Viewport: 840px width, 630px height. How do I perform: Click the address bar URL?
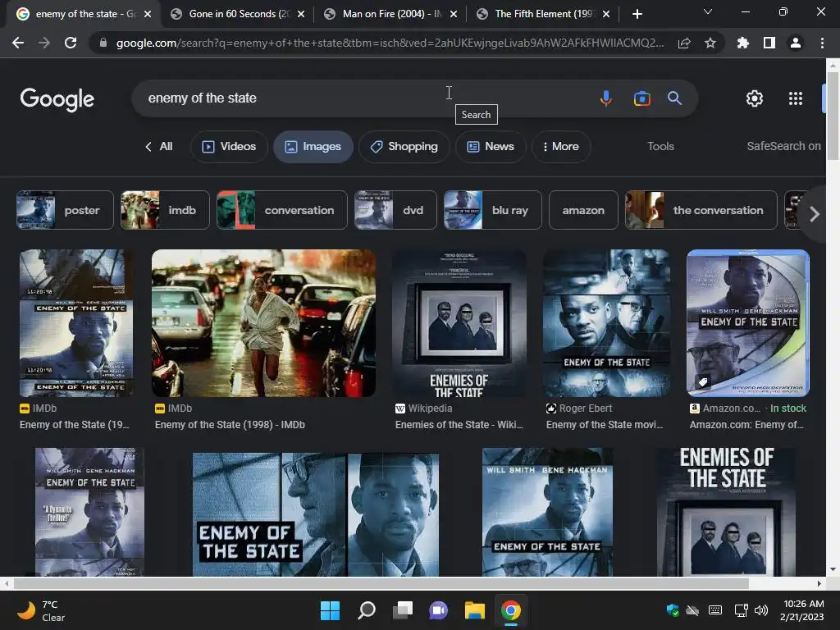click(390, 43)
